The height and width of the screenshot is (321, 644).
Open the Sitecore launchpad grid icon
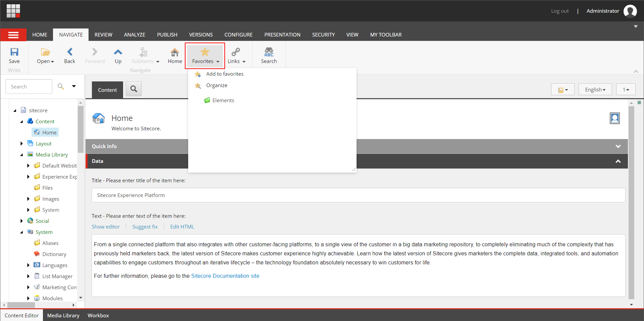pos(13,11)
